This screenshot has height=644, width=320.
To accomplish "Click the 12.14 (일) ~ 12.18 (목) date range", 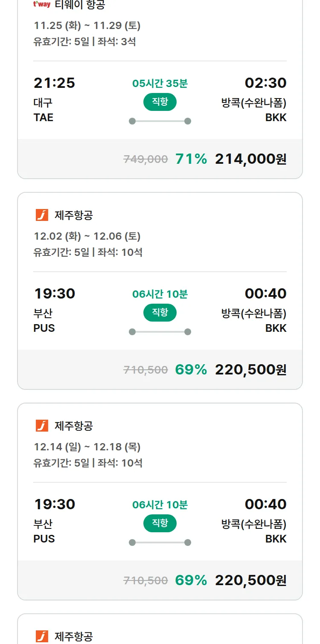I will click(x=87, y=447).
